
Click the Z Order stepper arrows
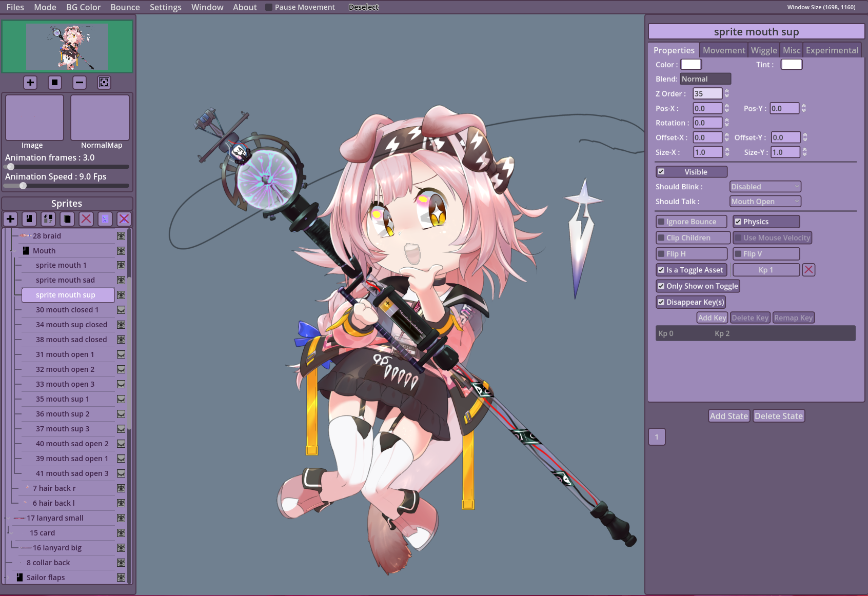coord(726,93)
